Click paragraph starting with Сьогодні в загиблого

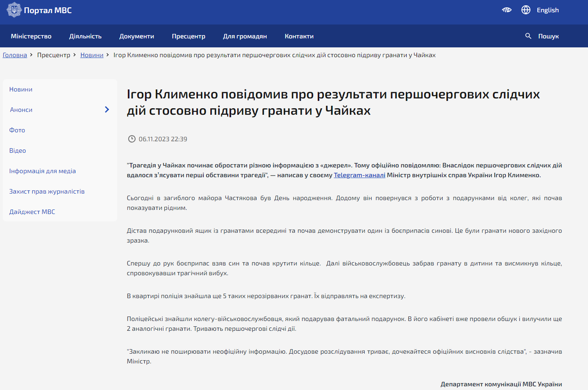tap(344, 203)
